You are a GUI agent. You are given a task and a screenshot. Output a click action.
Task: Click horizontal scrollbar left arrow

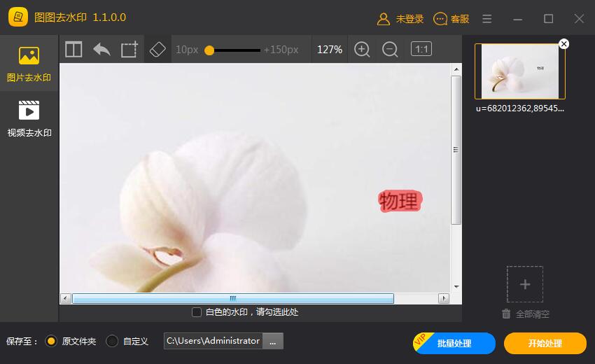click(66, 298)
